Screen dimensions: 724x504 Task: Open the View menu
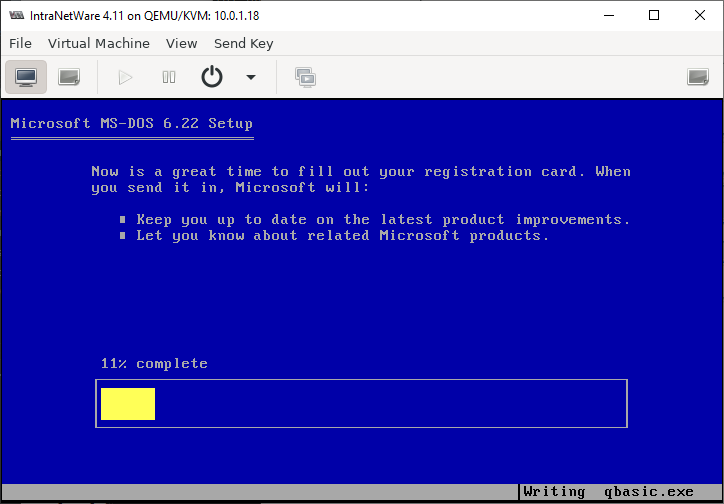click(181, 43)
